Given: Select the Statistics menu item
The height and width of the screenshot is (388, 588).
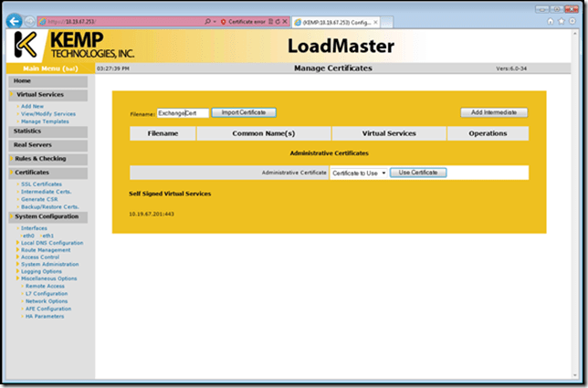Looking at the screenshot, I should pos(27,131).
